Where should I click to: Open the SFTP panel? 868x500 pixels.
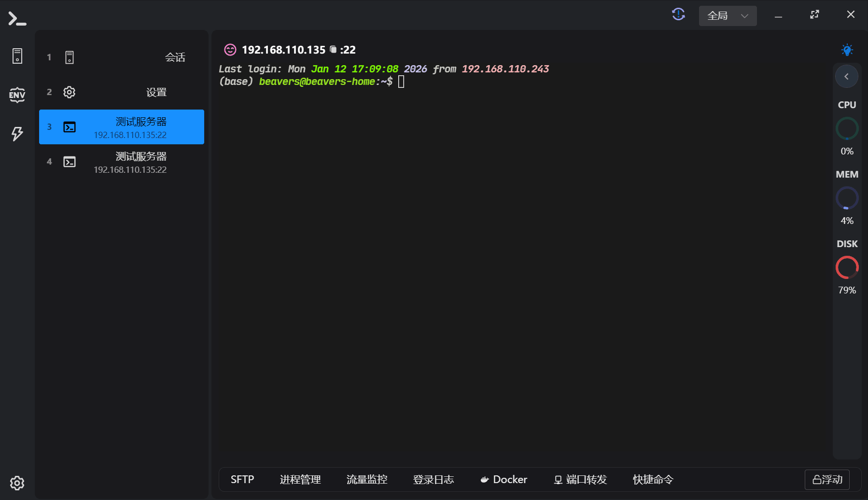tap(242, 479)
